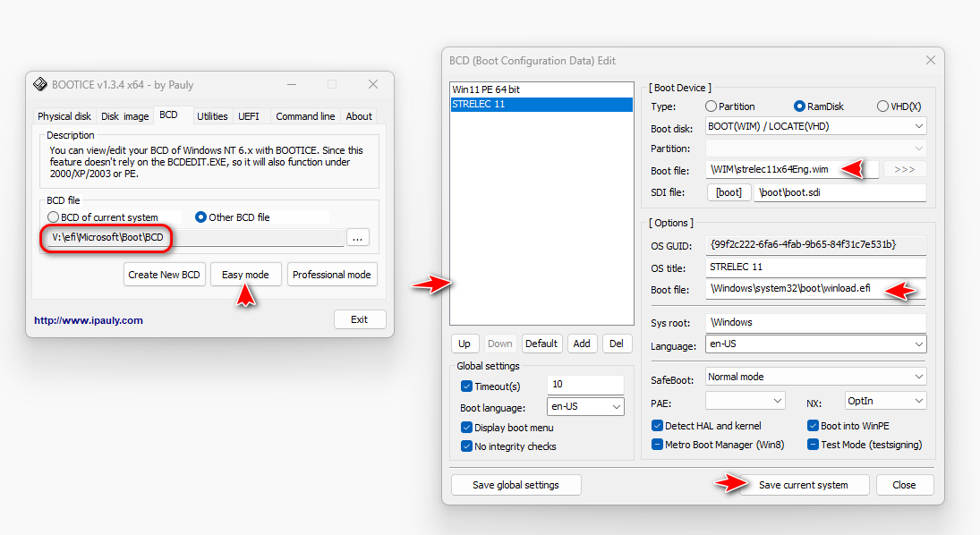This screenshot has height=535, width=980.
Task: Click the [boot] SDI button
Action: coord(729,192)
